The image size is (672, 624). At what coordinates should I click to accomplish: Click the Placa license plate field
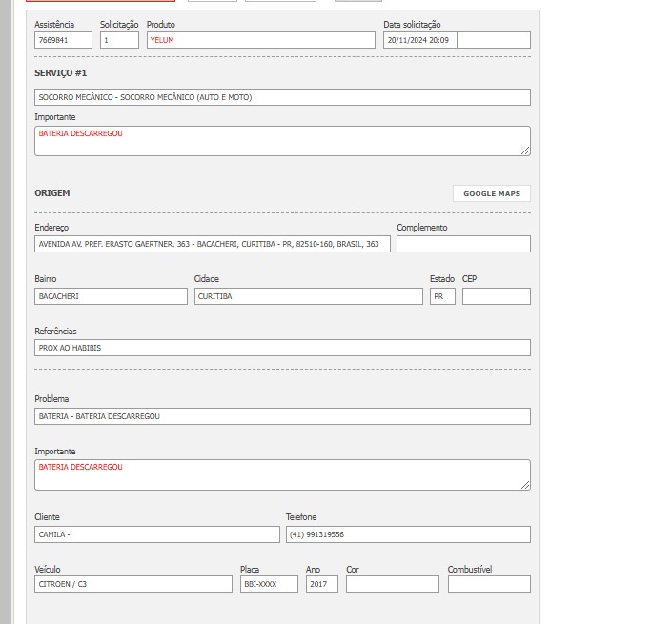coord(269,584)
